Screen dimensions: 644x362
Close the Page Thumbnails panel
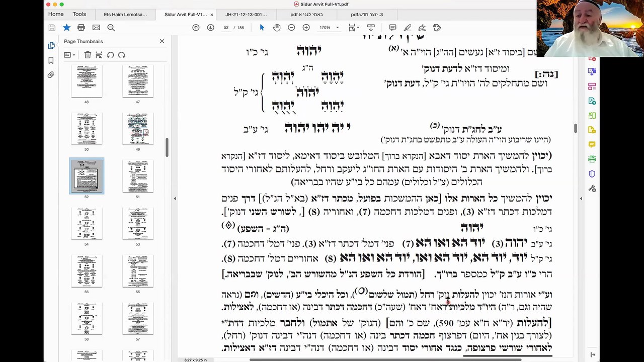(162, 41)
